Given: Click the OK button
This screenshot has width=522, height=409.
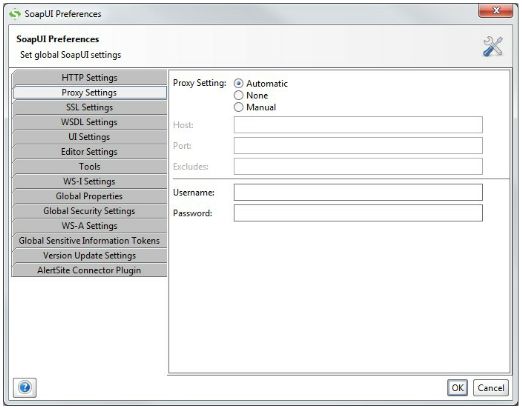Looking at the screenshot, I should click(457, 388).
